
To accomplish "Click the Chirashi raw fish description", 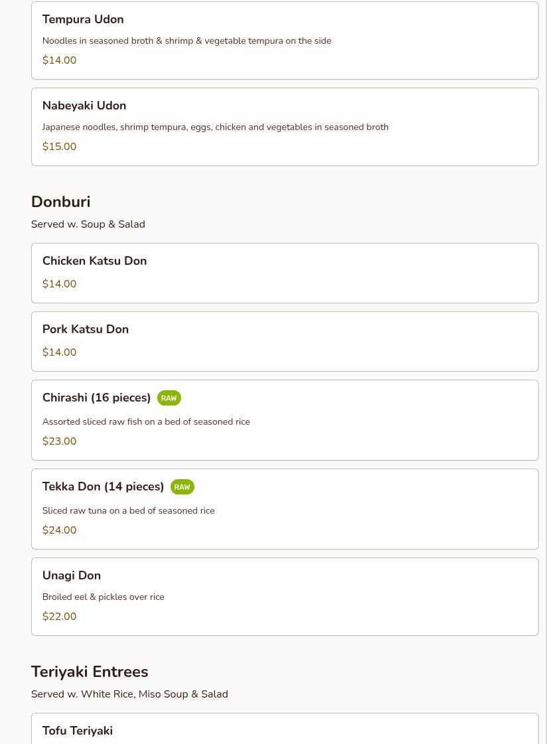I will 146,421.
